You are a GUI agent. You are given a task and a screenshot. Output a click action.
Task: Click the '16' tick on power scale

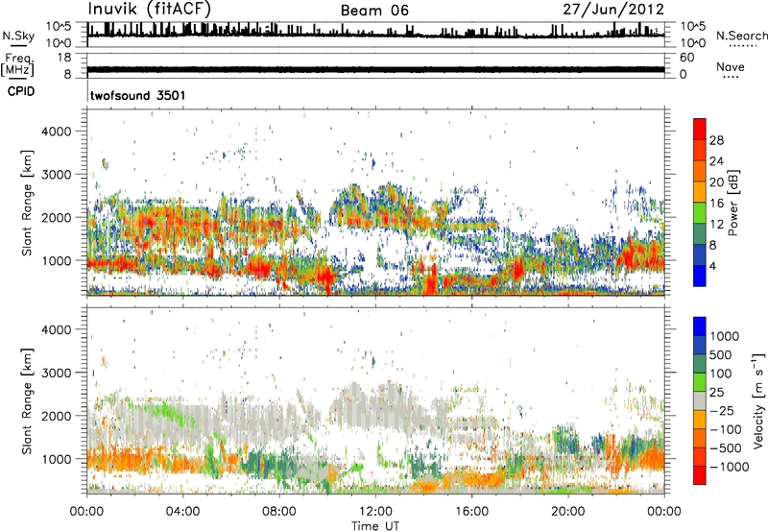pyautogui.click(x=716, y=204)
